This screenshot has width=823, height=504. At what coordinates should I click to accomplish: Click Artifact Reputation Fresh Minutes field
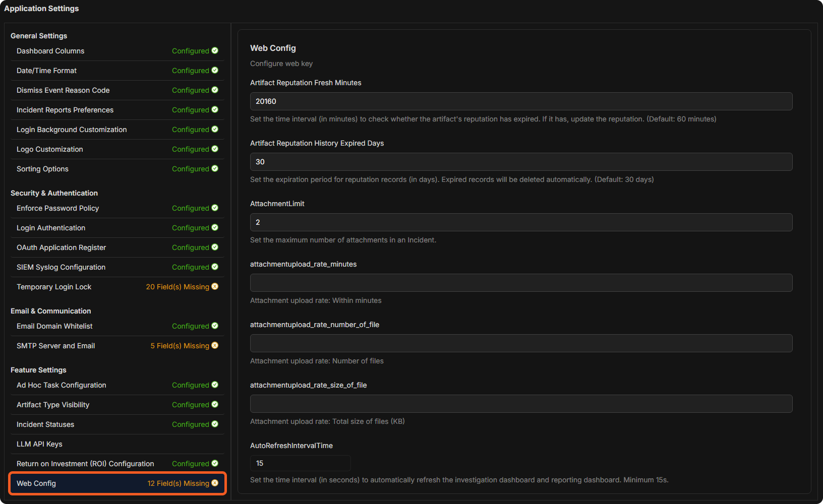coord(521,101)
